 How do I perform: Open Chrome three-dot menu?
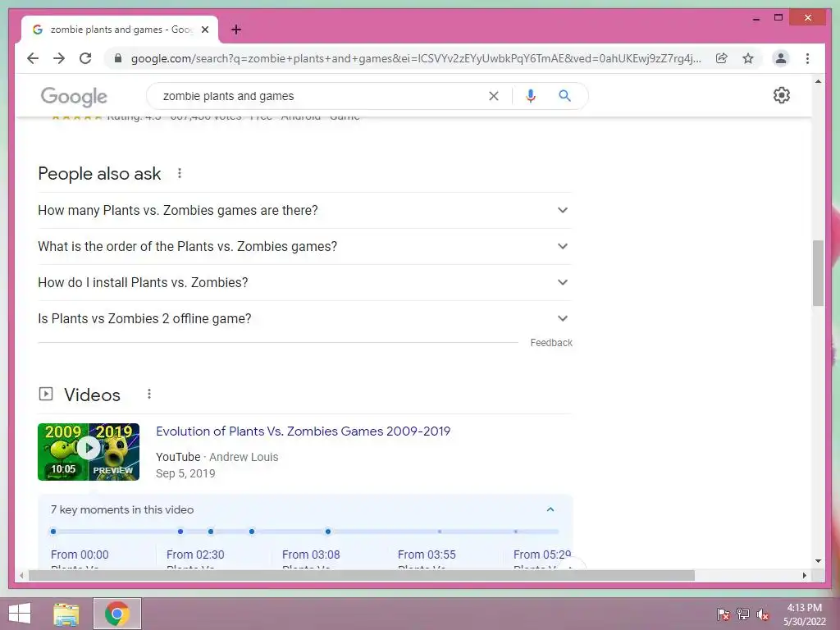(x=807, y=58)
